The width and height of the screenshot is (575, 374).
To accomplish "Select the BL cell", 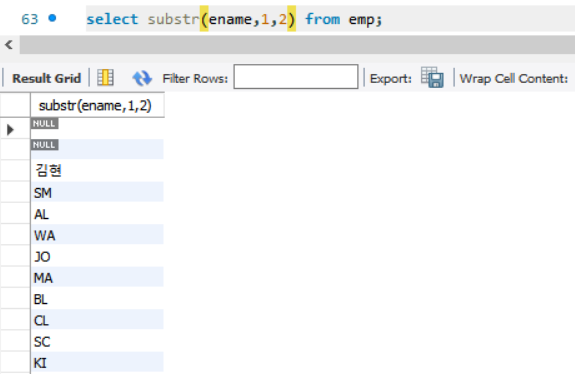I will [x=97, y=298].
